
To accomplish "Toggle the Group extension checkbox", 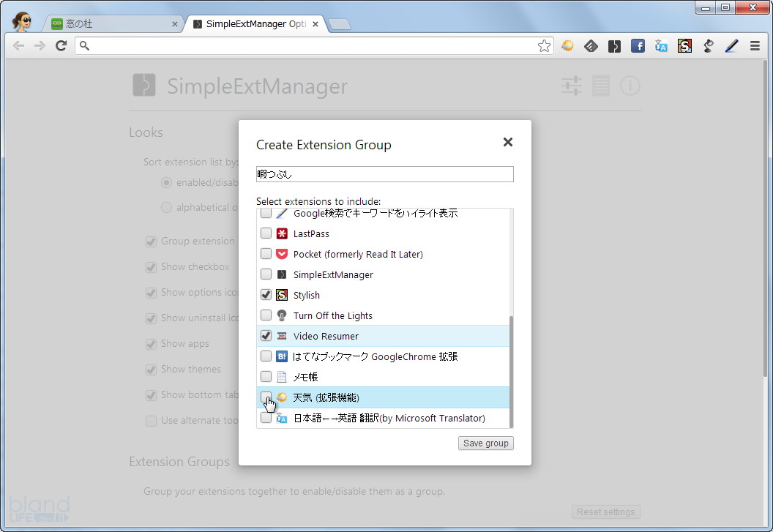I will [151, 241].
